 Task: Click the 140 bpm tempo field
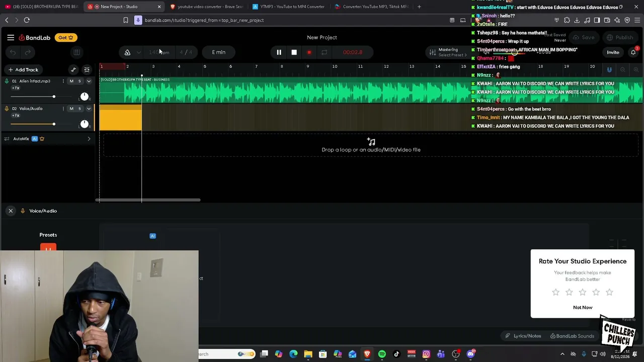tap(159, 52)
